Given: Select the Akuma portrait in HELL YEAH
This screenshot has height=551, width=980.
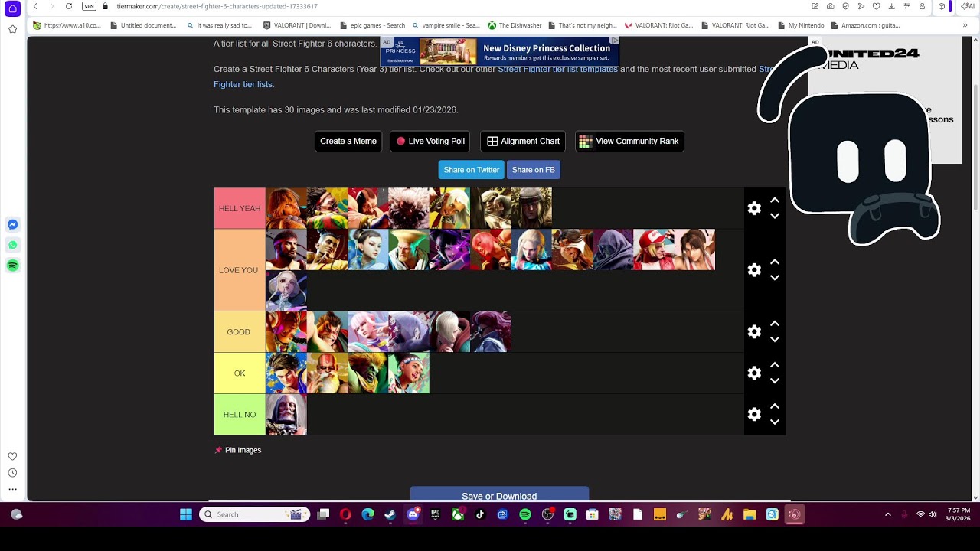Looking at the screenshot, I should (x=409, y=208).
